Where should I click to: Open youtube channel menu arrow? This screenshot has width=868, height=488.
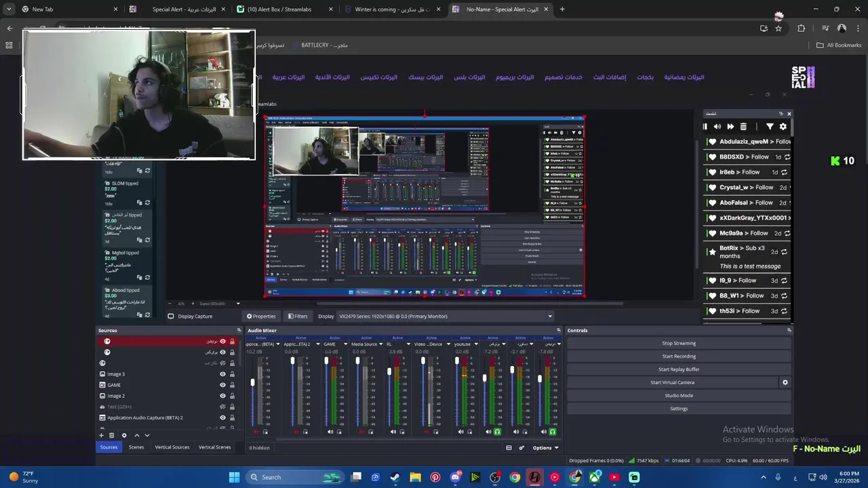click(x=475, y=344)
